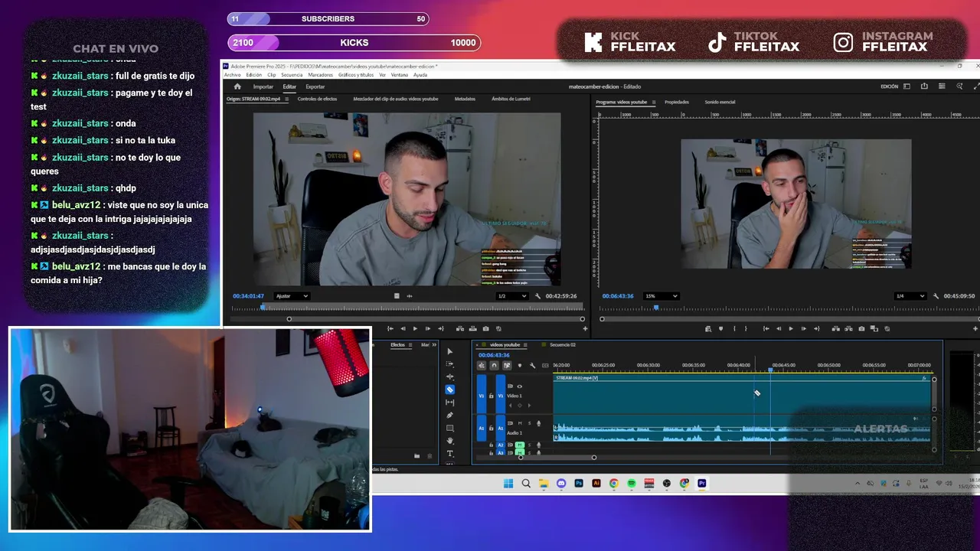Switch to Secuencia 02 timeline tab
The height and width of the screenshot is (551, 980).
coord(563,345)
